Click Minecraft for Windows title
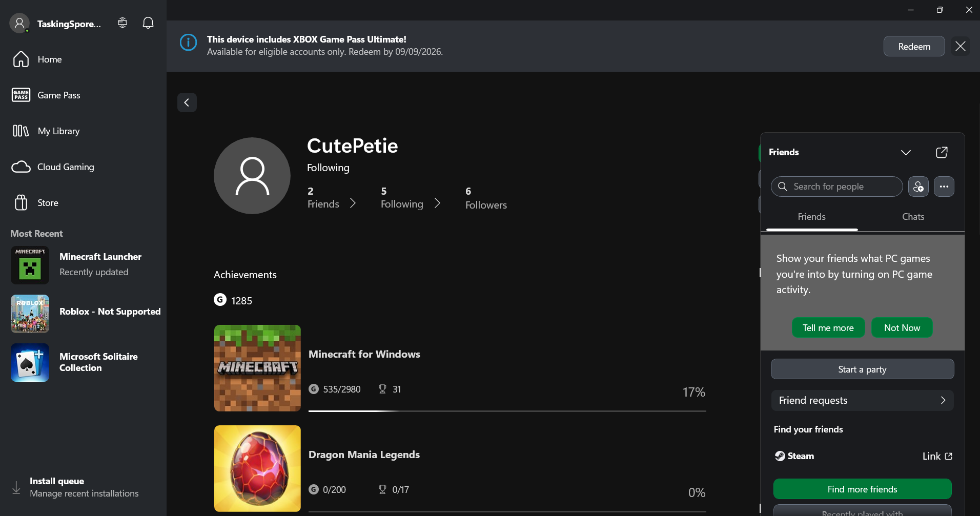 364,354
